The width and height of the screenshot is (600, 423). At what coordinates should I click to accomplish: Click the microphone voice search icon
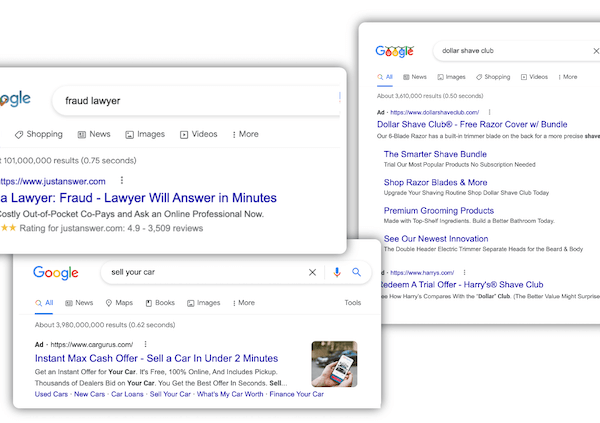coord(337,272)
